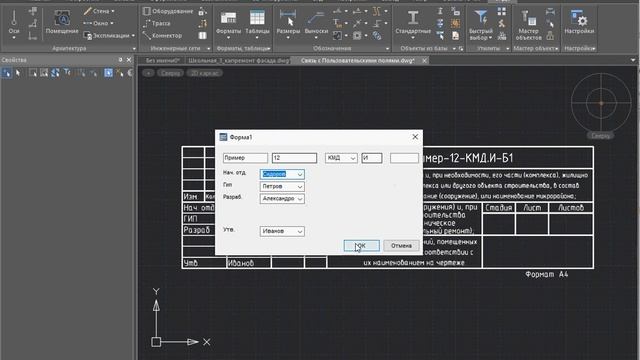Click the field containing И

(372, 158)
